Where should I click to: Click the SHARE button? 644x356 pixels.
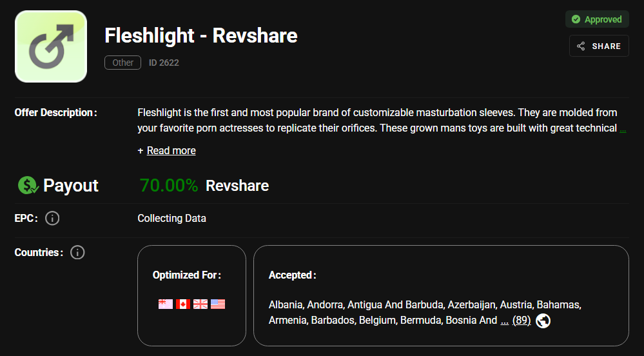click(599, 46)
